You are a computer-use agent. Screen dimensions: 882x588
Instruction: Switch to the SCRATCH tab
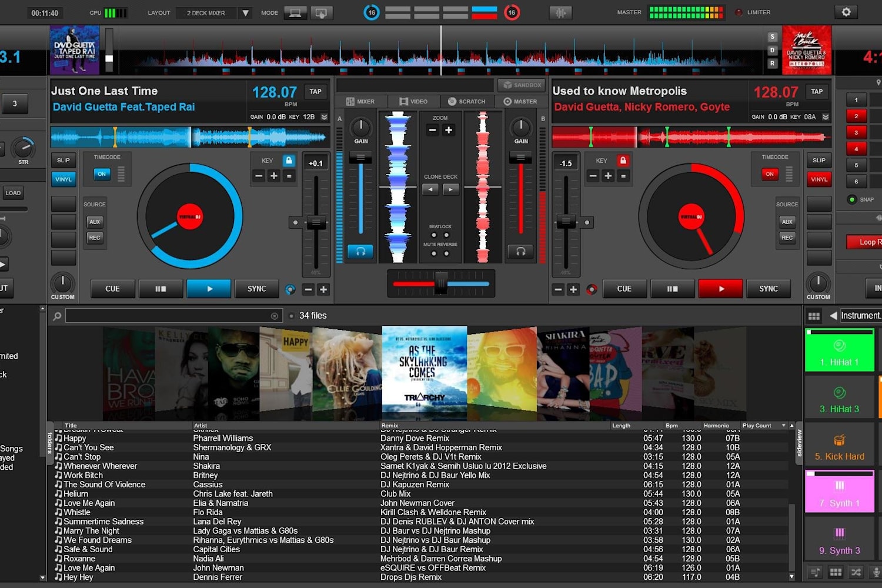[466, 101]
